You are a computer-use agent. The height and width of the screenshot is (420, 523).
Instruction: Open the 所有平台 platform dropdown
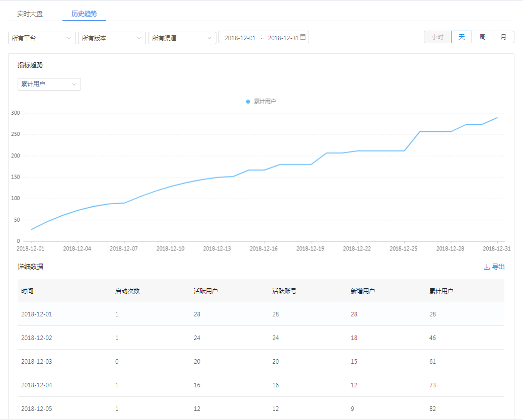42,38
